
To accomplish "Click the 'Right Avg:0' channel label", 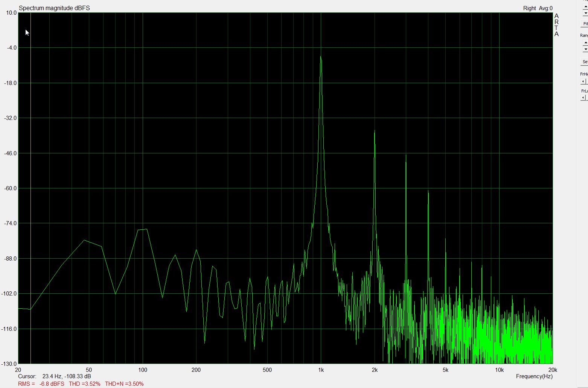I will pos(538,8).
